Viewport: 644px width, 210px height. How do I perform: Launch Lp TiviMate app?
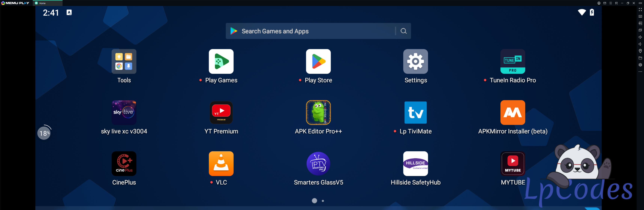point(416,113)
